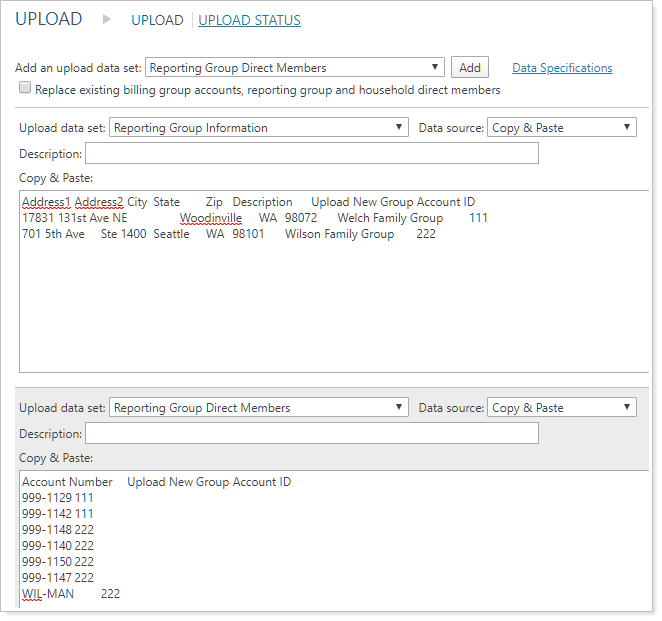Expand the Reporting Group Information data set dropdown

(x=259, y=128)
